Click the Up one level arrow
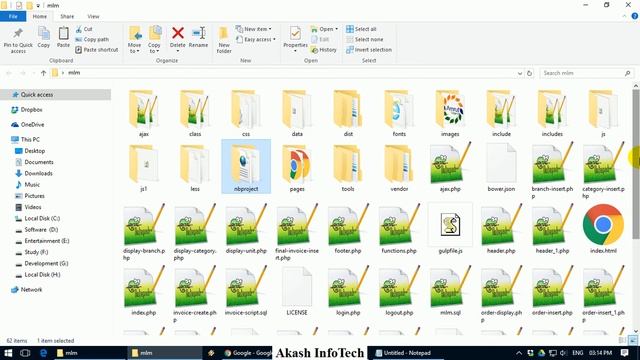Viewport: 640px width, 360px height. coord(43,73)
